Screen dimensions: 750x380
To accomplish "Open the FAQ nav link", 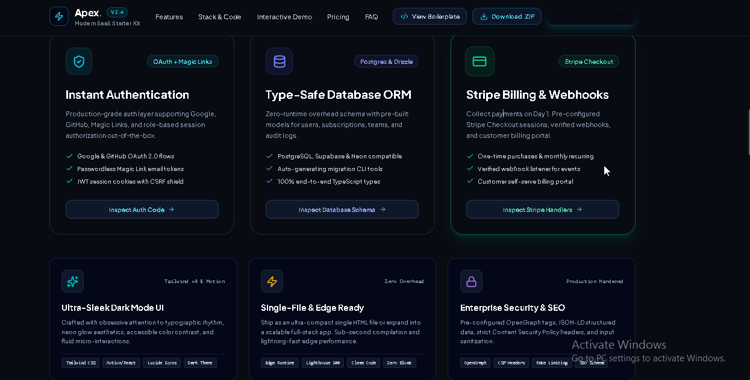I will pyautogui.click(x=371, y=17).
